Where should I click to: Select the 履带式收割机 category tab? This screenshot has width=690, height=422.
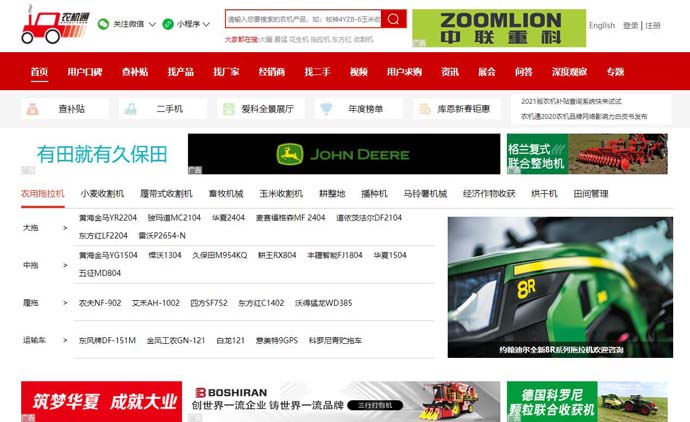[x=166, y=194]
